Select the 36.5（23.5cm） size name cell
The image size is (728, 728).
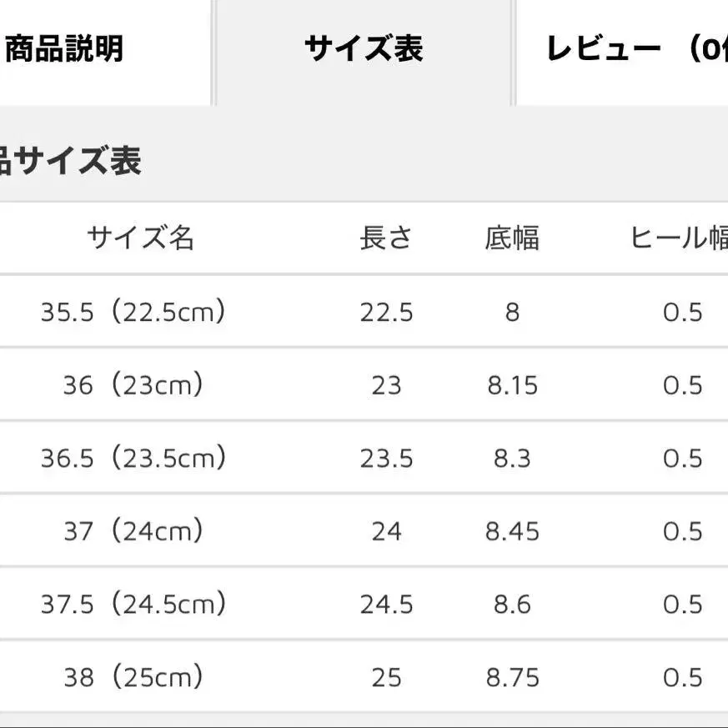click(133, 458)
